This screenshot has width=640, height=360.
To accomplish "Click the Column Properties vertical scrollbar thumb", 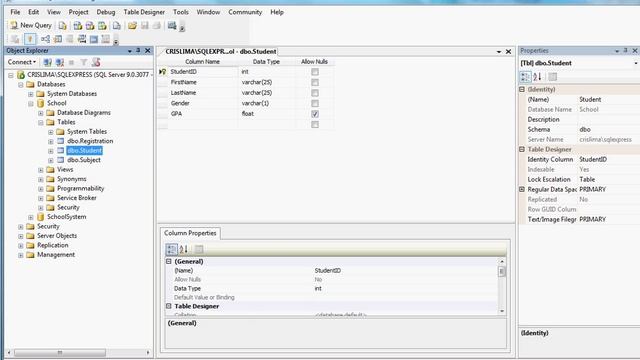I will coord(502,272).
